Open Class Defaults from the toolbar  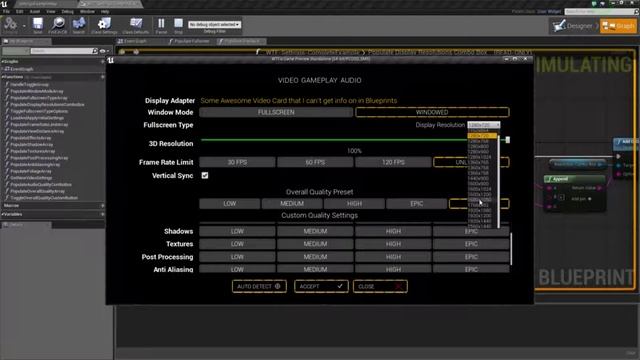tap(136, 24)
